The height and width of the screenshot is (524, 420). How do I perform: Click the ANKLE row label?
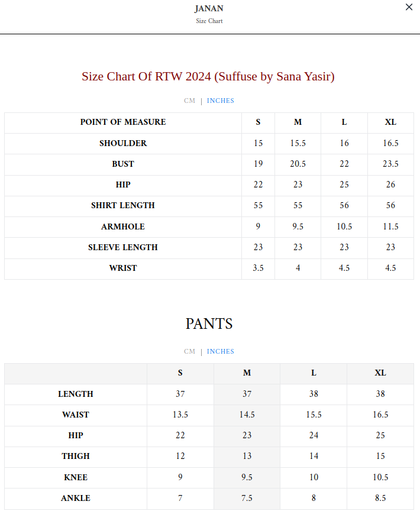pos(76,498)
